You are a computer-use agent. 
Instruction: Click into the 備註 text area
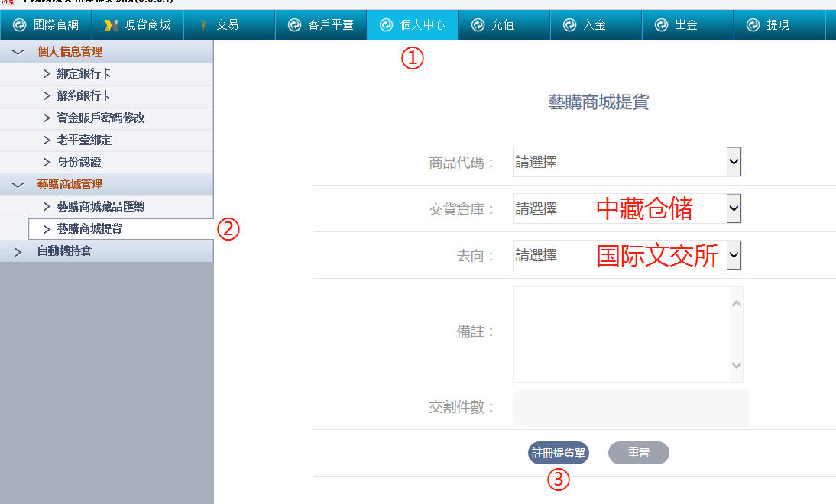[619, 334]
